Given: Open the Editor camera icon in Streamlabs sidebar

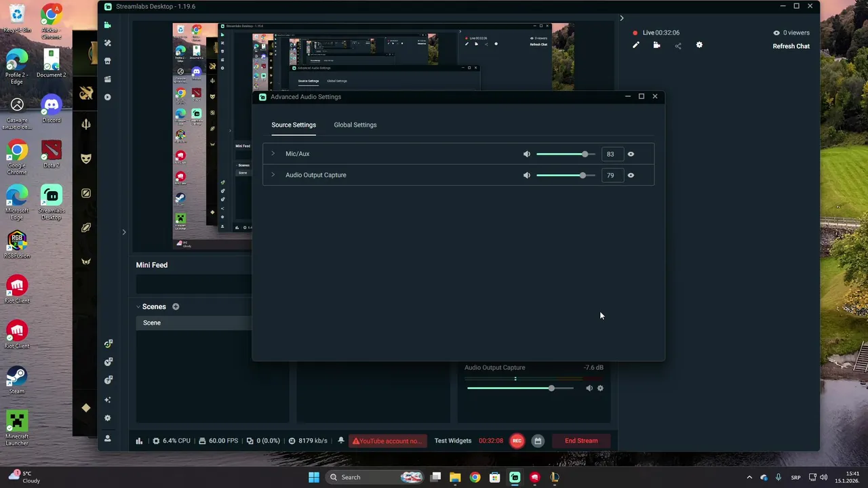Looking at the screenshot, I should [x=107, y=25].
